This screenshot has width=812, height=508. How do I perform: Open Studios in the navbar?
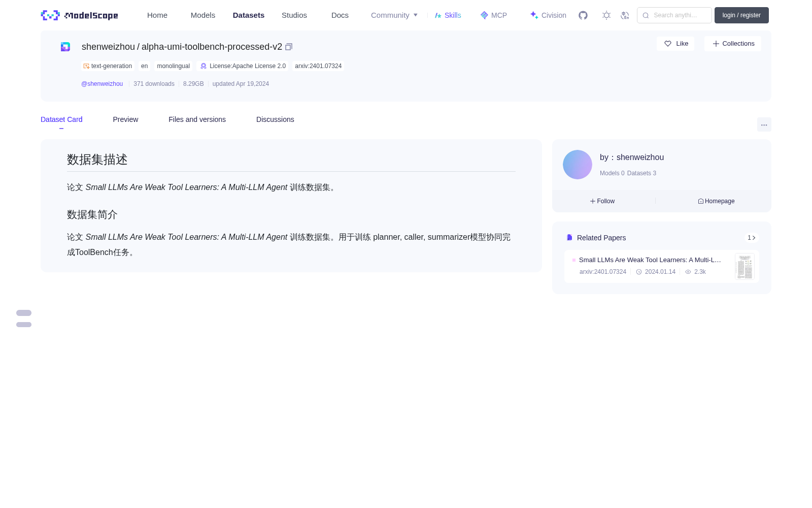(294, 15)
